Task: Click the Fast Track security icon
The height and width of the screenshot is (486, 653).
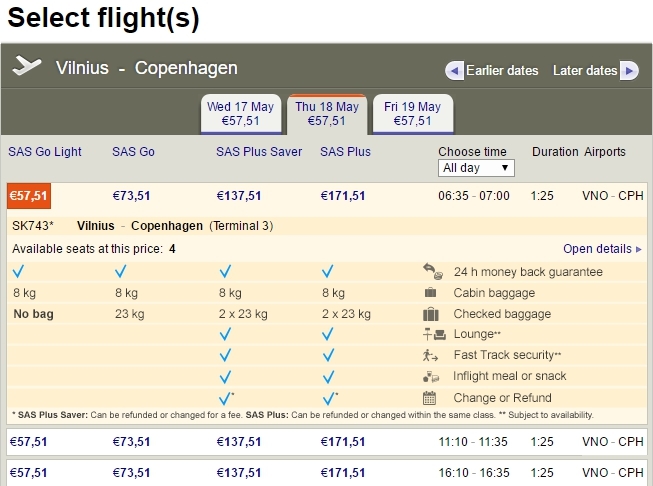Action: (431, 355)
